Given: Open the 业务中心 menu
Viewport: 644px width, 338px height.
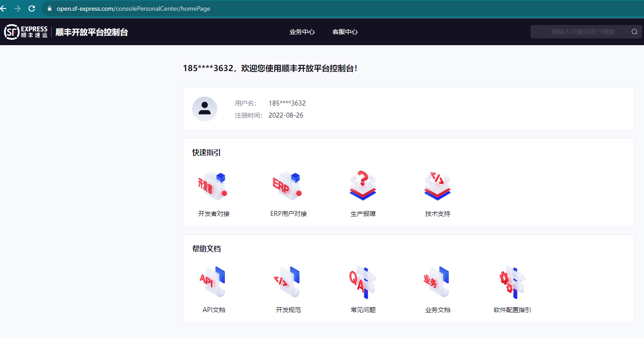Looking at the screenshot, I should point(302,32).
